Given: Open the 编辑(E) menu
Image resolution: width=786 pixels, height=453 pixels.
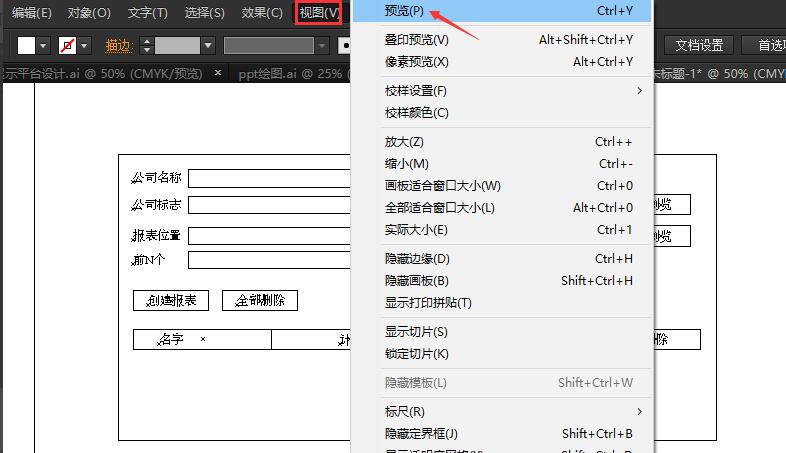Looking at the screenshot, I should click(32, 13).
